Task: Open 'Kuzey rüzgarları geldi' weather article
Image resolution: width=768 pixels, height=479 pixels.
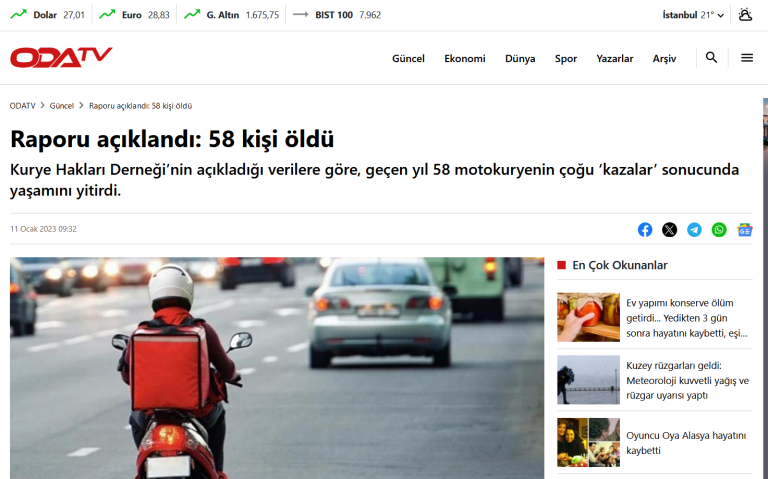Action: click(x=688, y=380)
